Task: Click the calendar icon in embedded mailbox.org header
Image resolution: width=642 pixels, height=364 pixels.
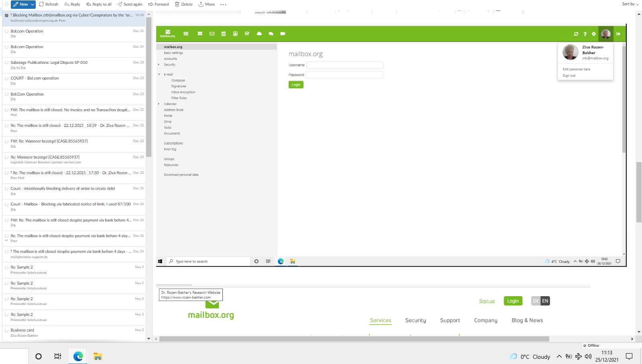Action: 224,34
